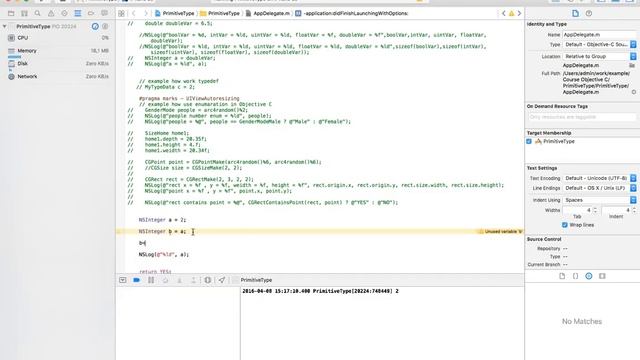Select the CPU gauge row
Screen dimensions: 640x360
58,38
